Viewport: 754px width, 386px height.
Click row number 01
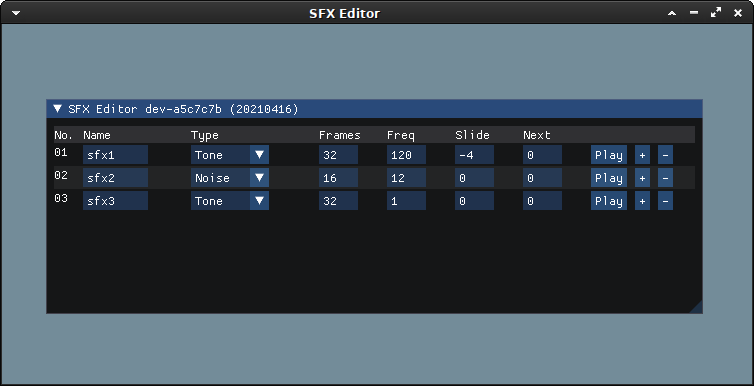pos(61,152)
